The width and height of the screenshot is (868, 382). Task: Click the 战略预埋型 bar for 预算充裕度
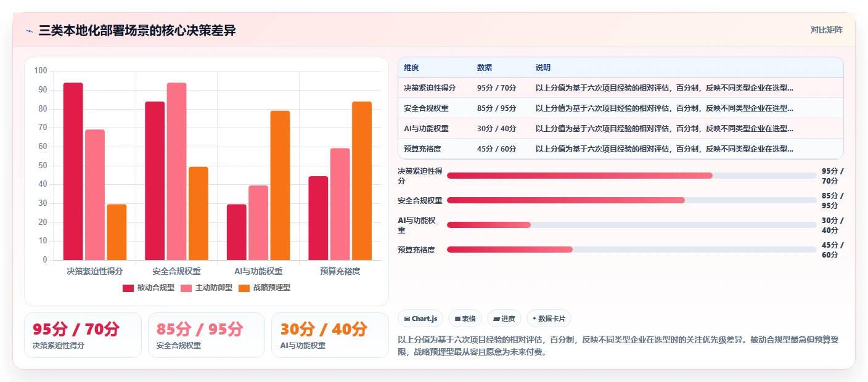[362, 181]
